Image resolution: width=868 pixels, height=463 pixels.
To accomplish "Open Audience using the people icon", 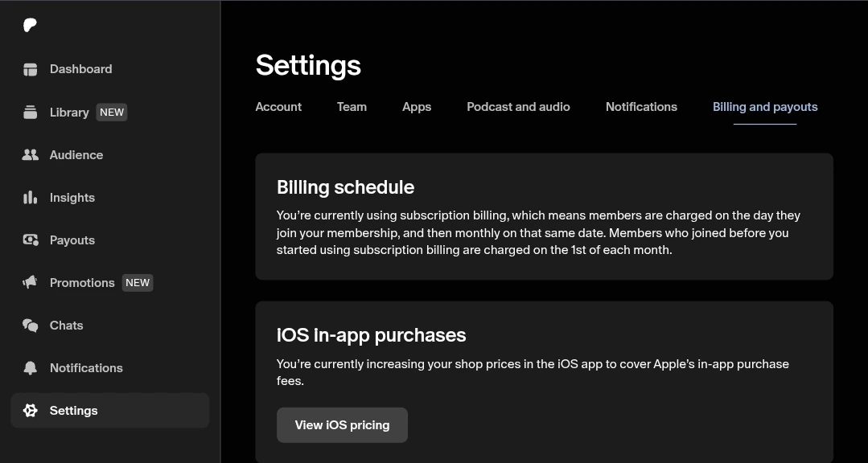I will click(30, 155).
